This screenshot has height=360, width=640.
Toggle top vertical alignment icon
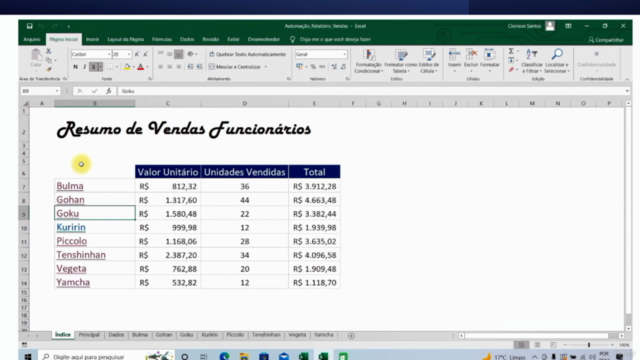coord(160,54)
